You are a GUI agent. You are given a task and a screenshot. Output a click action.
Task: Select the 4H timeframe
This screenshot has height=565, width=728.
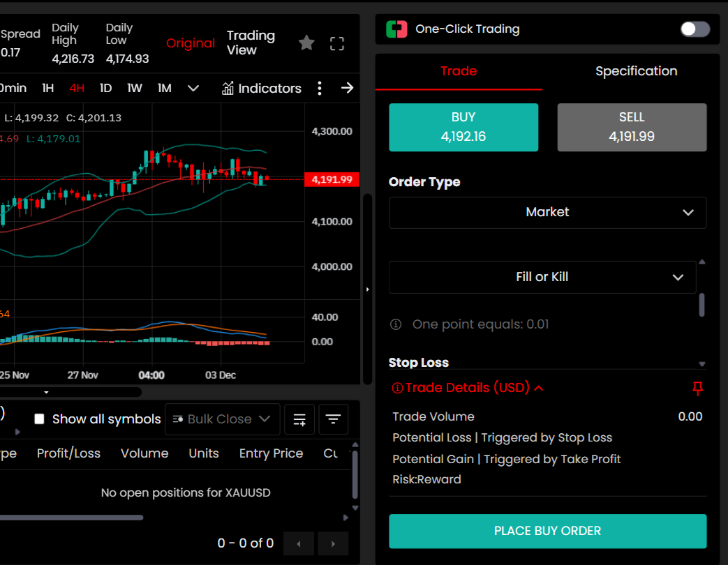pyautogui.click(x=77, y=88)
